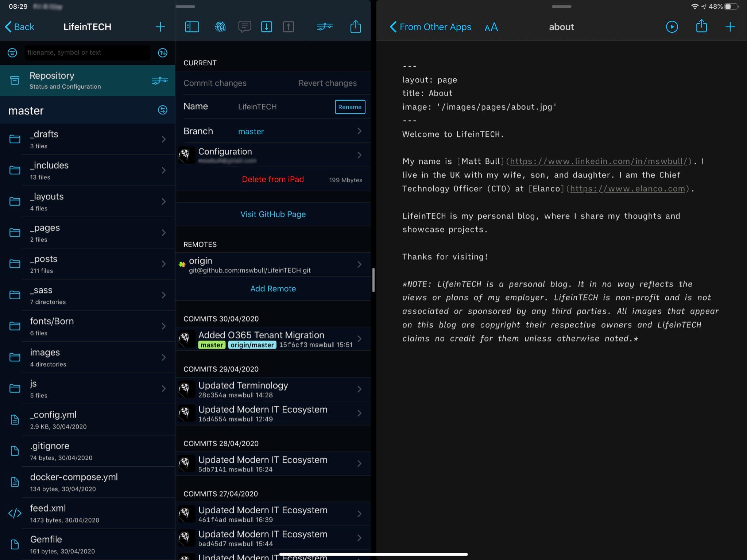
Task: Open repository settings sliders in Repository row
Action: (x=160, y=81)
